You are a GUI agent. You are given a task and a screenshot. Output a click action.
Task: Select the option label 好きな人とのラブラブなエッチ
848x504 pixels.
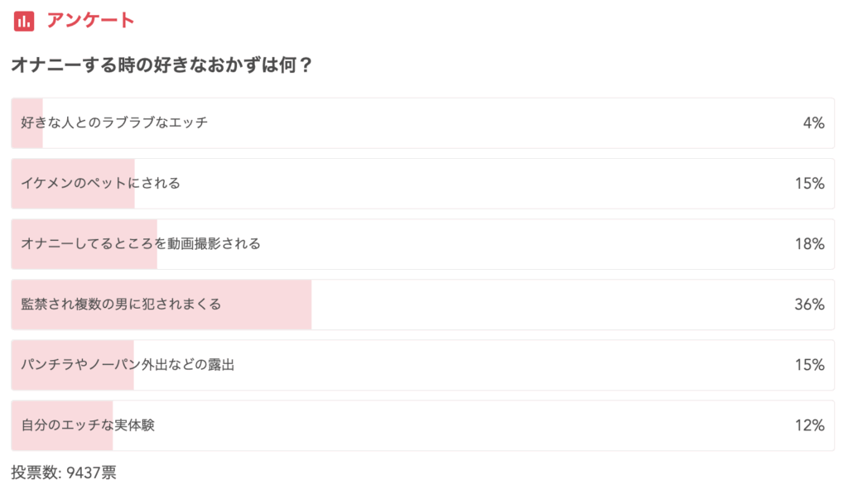[x=114, y=123]
